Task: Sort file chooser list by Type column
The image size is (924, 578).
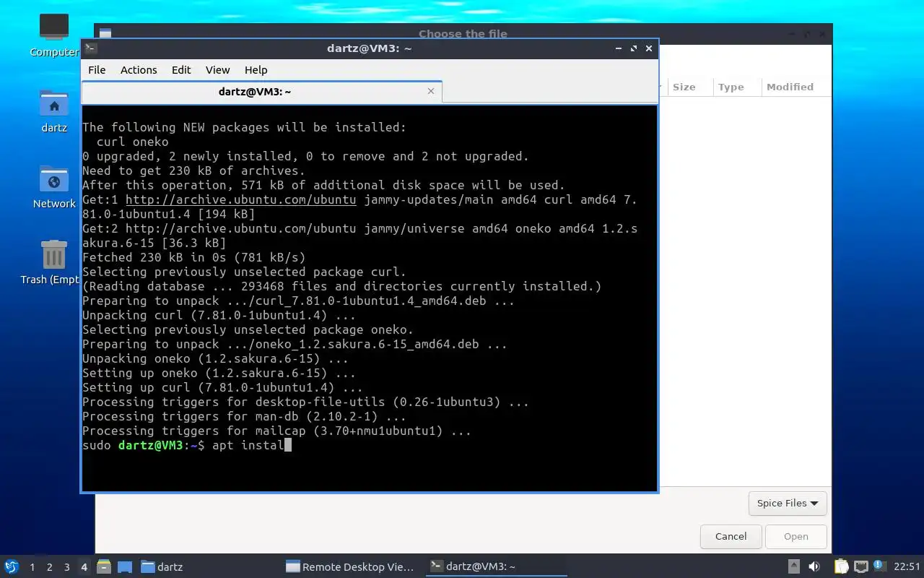Action: [x=736, y=87]
